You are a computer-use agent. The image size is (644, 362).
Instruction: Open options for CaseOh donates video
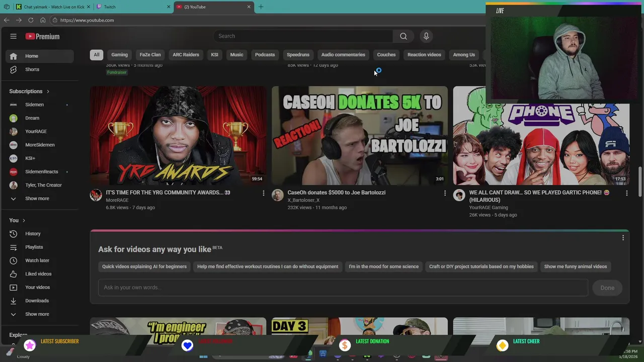click(445, 193)
